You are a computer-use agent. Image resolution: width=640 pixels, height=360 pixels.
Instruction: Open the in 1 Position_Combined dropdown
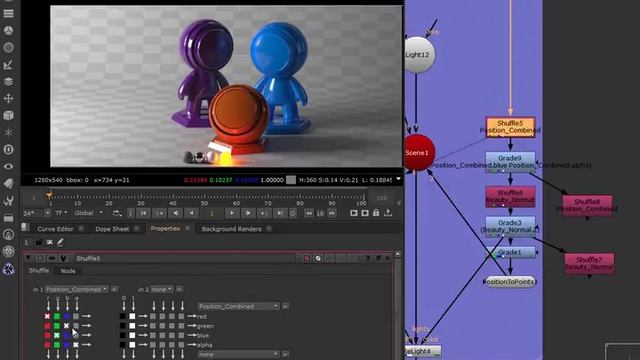[x=77, y=289]
